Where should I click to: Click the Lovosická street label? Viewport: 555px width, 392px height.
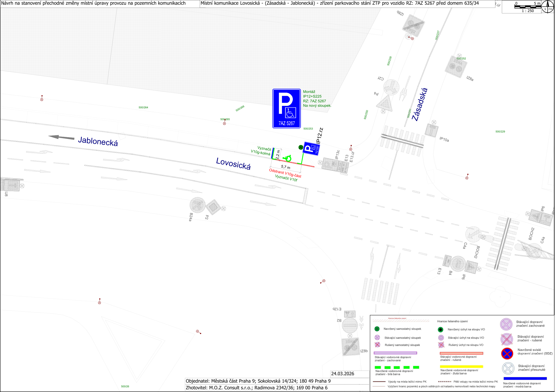(233, 164)
